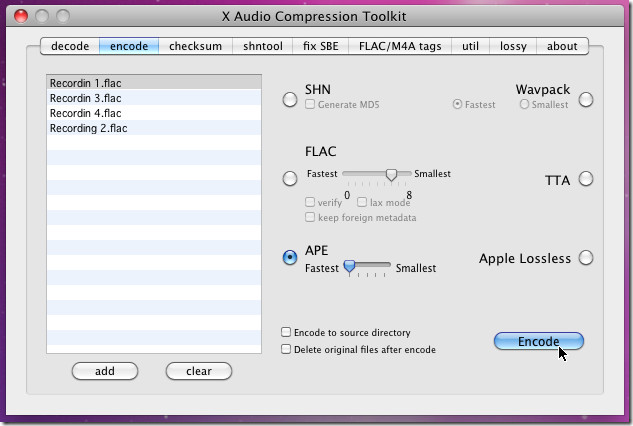Click the FLAC compression slider thumb
Image resolution: width=633 pixels, height=426 pixels.
[x=391, y=175]
